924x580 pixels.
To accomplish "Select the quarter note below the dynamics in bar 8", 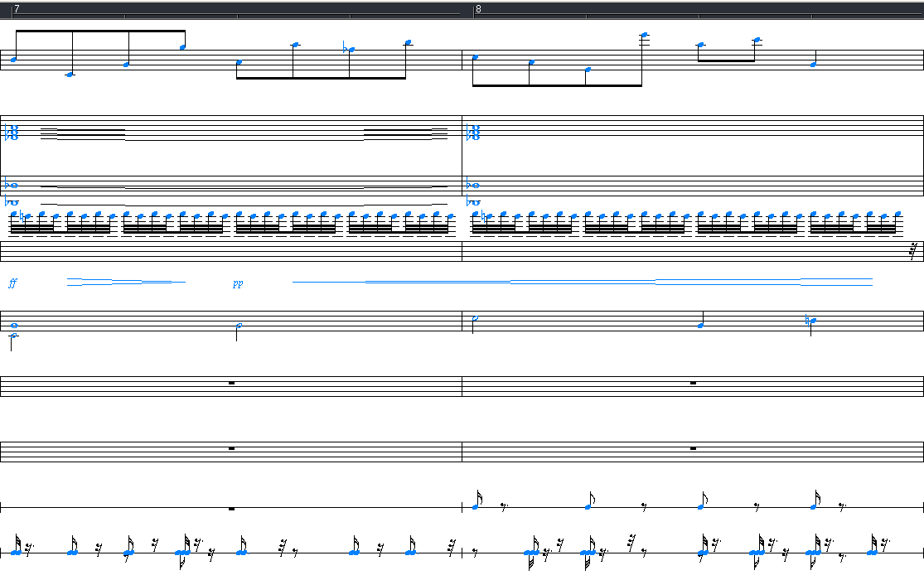I will coord(701,326).
